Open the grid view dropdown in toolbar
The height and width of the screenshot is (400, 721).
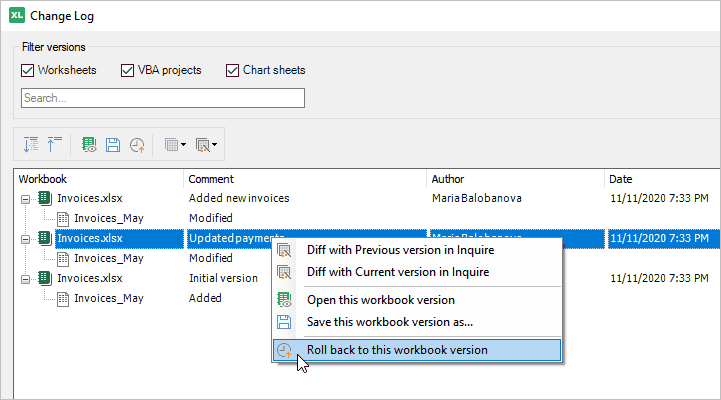coord(175,145)
